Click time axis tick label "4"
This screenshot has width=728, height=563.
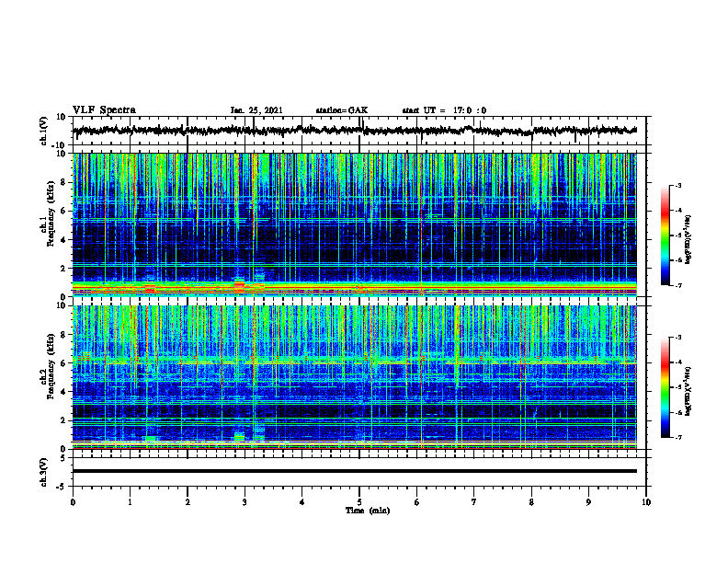pyautogui.click(x=302, y=502)
